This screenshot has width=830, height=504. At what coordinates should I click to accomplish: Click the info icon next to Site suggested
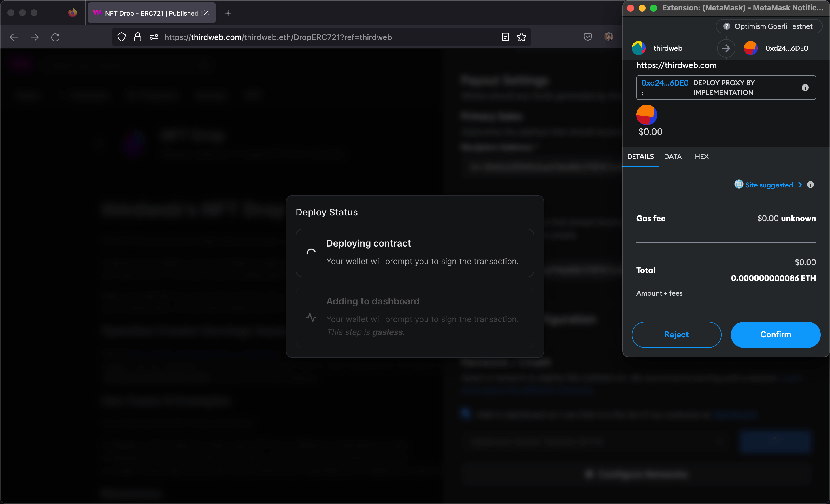(x=810, y=185)
